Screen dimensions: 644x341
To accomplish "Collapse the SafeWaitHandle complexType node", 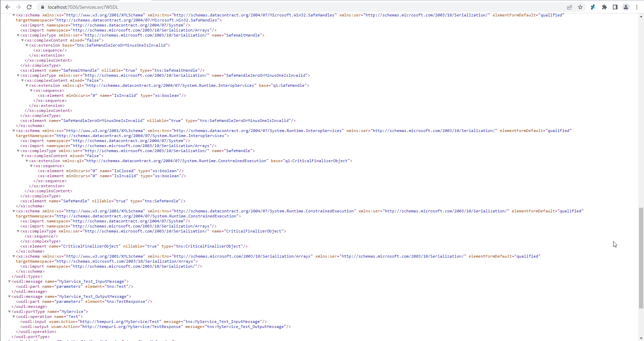I will point(18,35).
